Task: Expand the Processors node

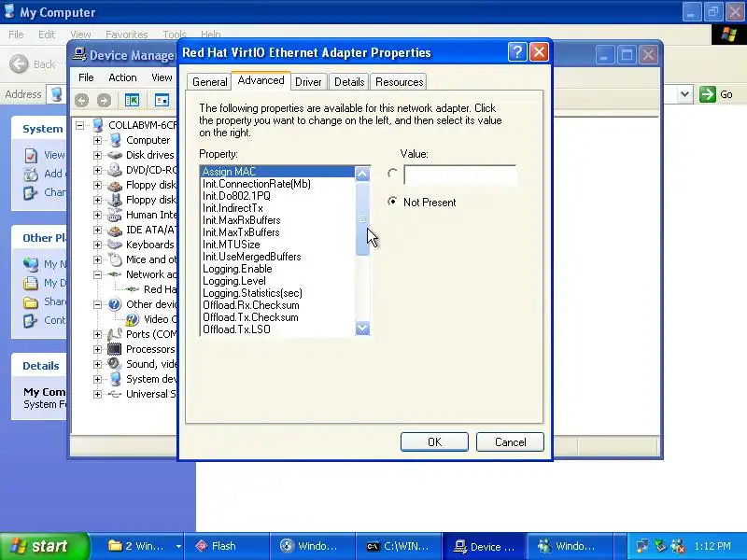Action: pos(97,349)
